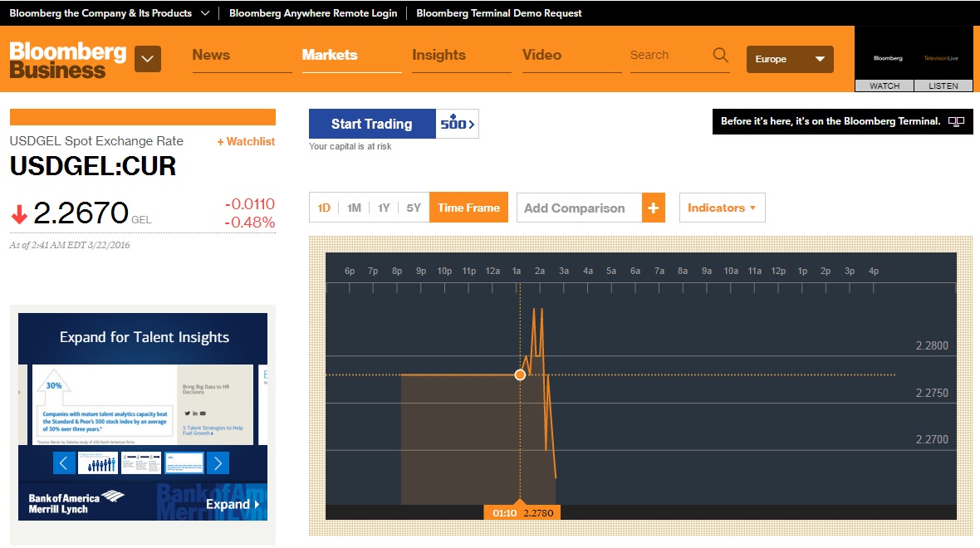Open the Europe region dropdown
Viewport: 980px width, 548px height.
pyautogui.click(x=790, y=59)
